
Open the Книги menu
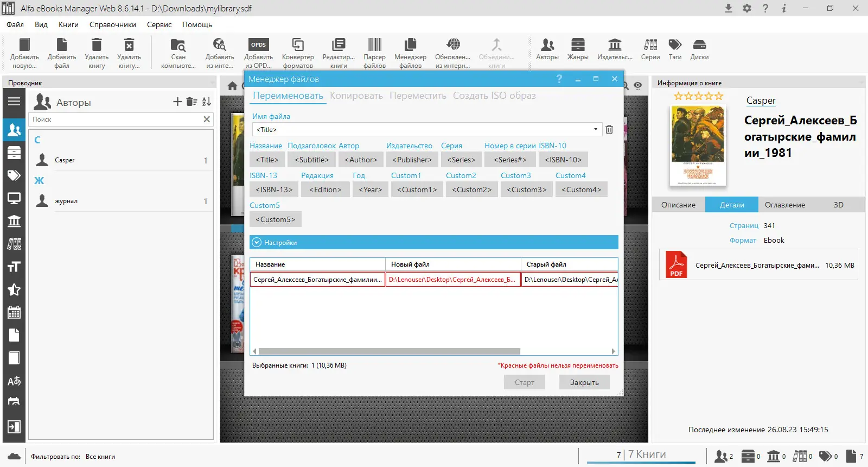click(x=69, y=24)
